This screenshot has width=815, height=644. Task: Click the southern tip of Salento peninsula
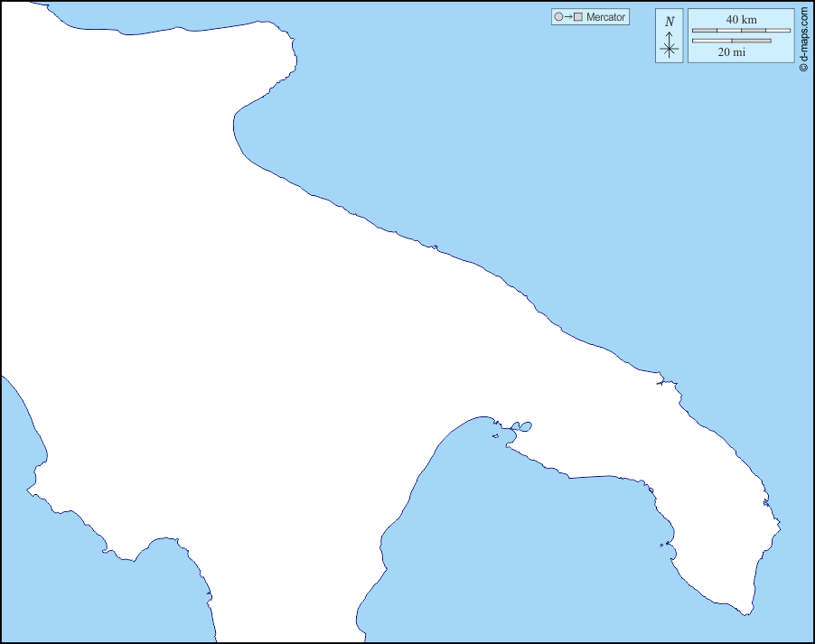pyautogui.click(x=745, y=612)
